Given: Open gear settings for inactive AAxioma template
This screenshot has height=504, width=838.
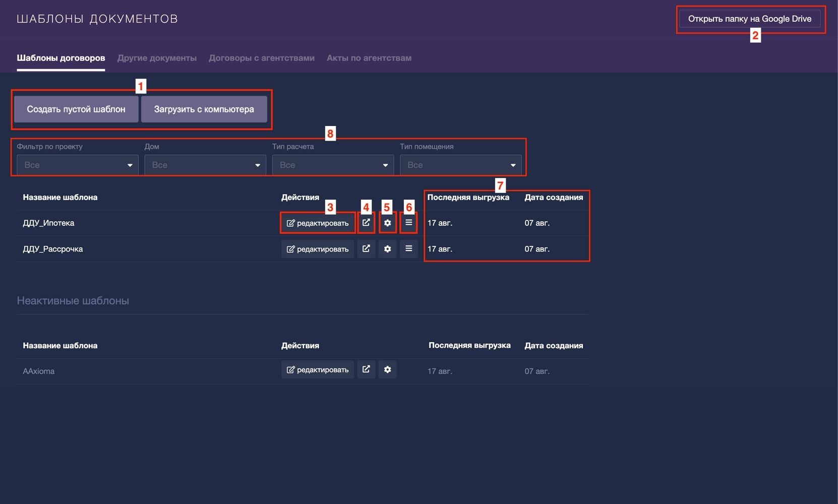Looking at the screenshot, I should [x=387, y=369].
